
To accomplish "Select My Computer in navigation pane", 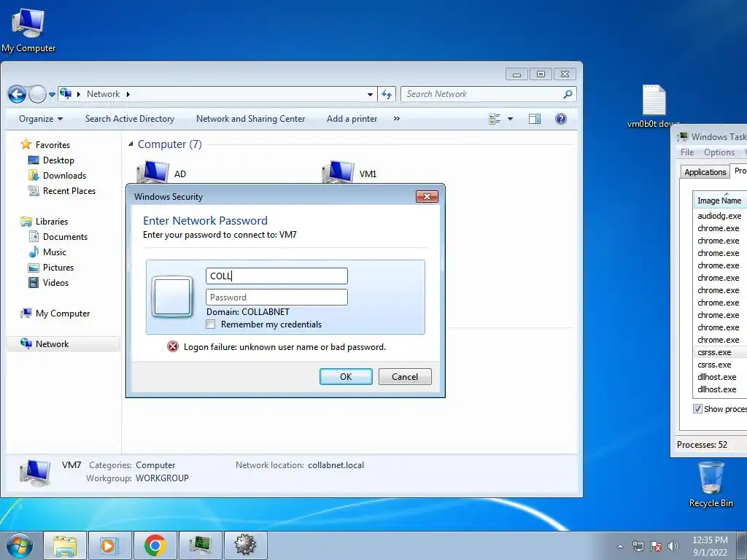I will [55, 314].
